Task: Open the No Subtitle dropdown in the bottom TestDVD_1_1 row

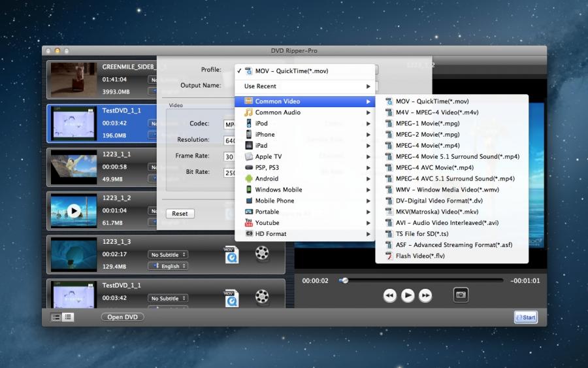Action: 168,298
